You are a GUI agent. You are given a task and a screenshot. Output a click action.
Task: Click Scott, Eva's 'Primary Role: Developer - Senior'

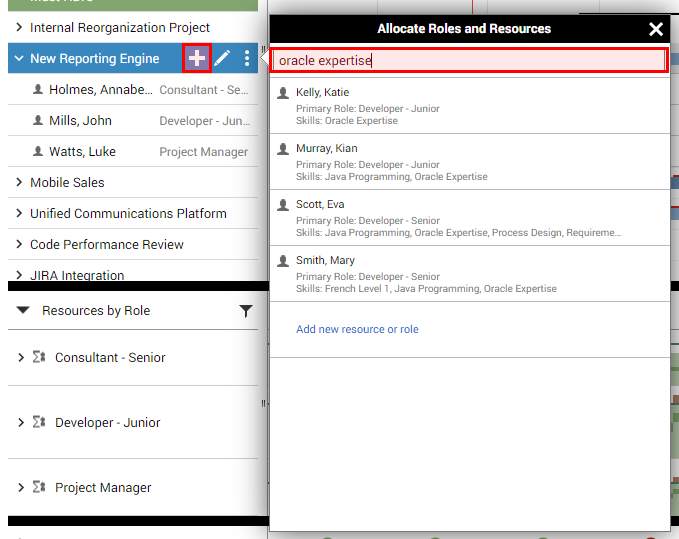368,221
